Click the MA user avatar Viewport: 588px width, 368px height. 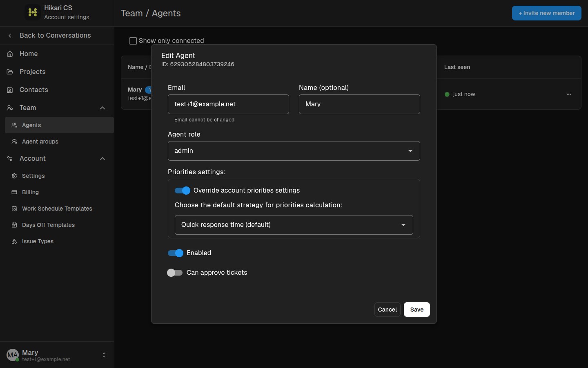click(13, 355)
